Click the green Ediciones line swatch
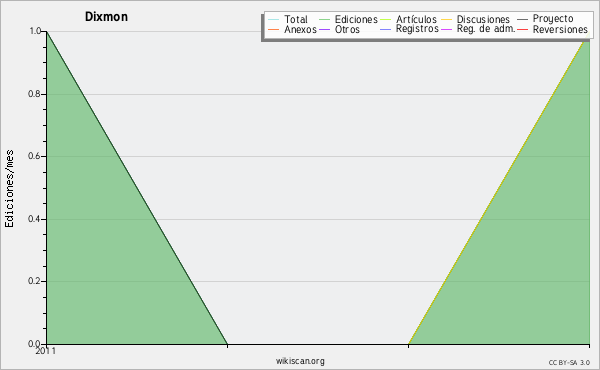 pyautogui.click(x=324, y=20)
